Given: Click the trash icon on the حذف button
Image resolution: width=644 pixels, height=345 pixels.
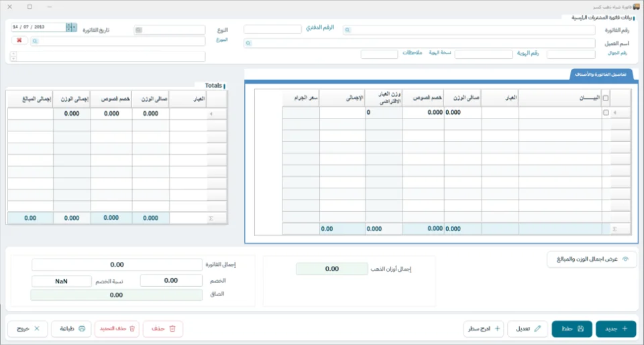Looking at the screenshot, I should click(x=172, y=329).
